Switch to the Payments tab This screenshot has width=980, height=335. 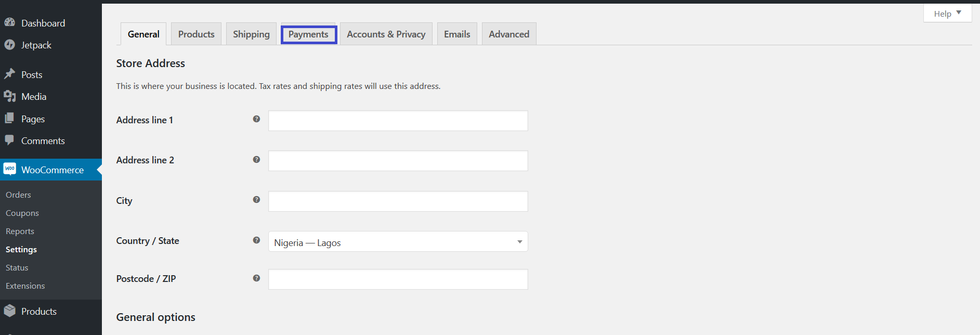pos(309,34)
